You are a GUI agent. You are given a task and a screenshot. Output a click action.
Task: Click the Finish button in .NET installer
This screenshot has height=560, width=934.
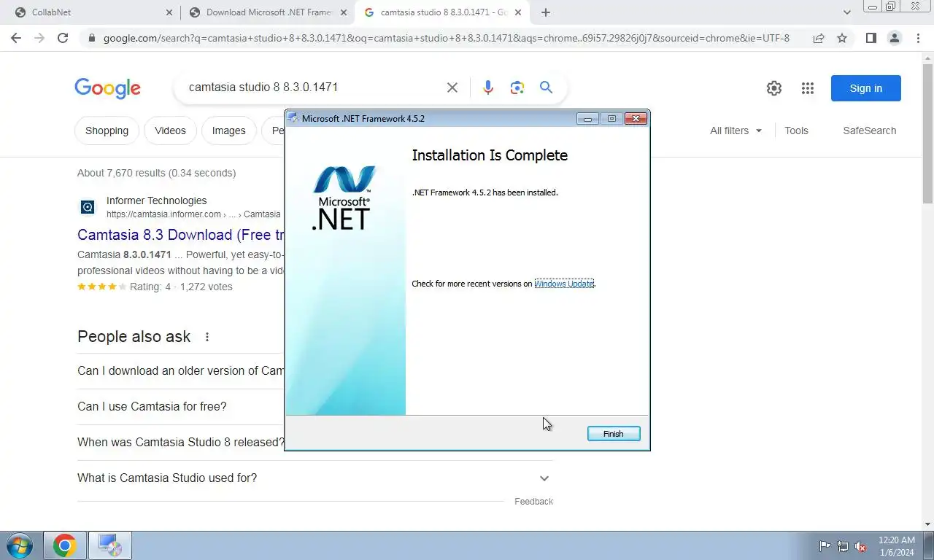coord(614,434)
